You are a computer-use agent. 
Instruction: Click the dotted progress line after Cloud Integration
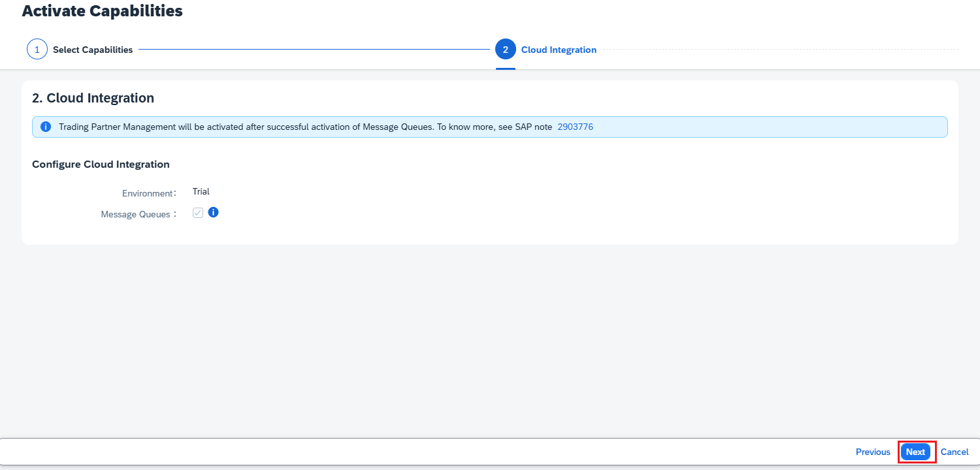[x=777, y=50]
